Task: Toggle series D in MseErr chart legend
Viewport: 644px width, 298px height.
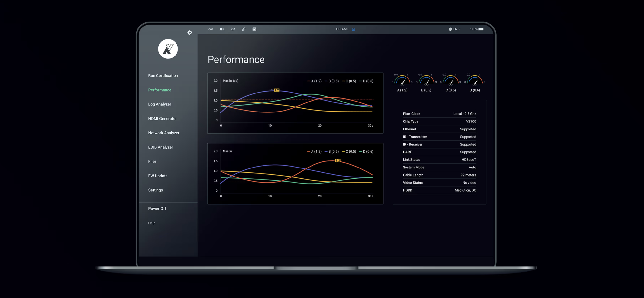Action: coord(366,151)
